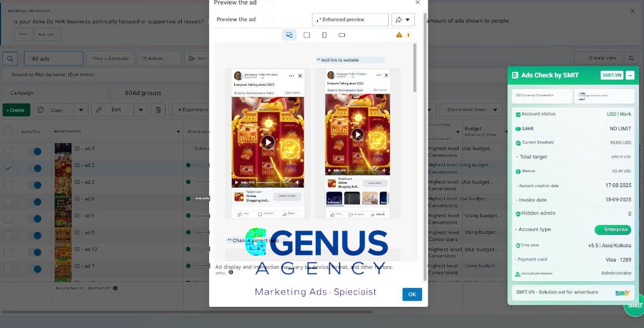Click the Edit pencil icon
The height and width of the screenshot is (328, 644).
pyautogui.click(x=98, y=110)
